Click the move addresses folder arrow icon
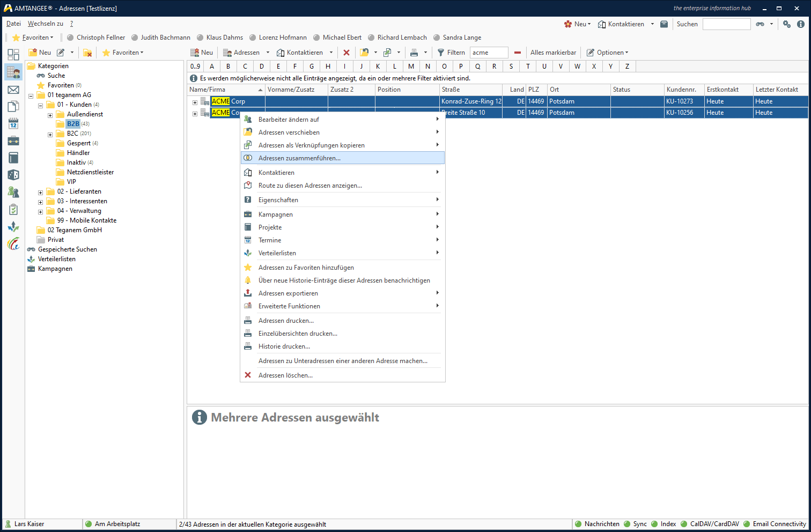This screenshot has width=811, height=532. (364, 53)
